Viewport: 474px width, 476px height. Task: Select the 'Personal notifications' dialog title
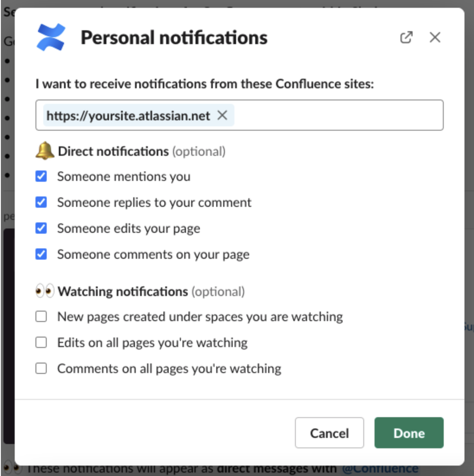click(x=174, y=38)
